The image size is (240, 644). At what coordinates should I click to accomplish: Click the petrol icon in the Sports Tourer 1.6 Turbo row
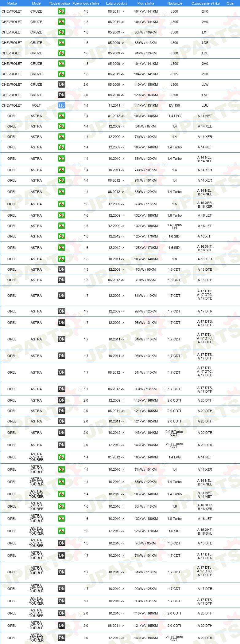click(62, 519)
